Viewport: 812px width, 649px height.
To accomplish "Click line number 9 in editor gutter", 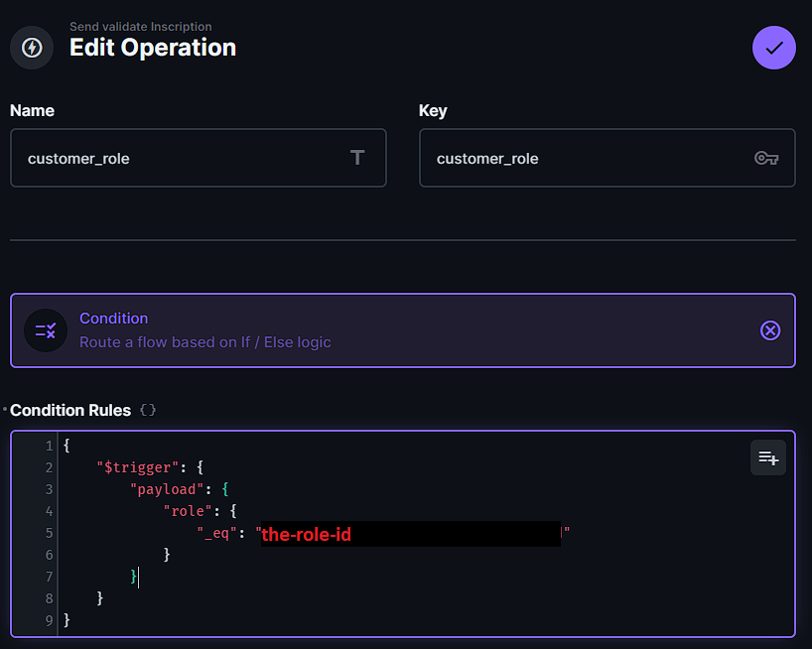I will [49, 620].
